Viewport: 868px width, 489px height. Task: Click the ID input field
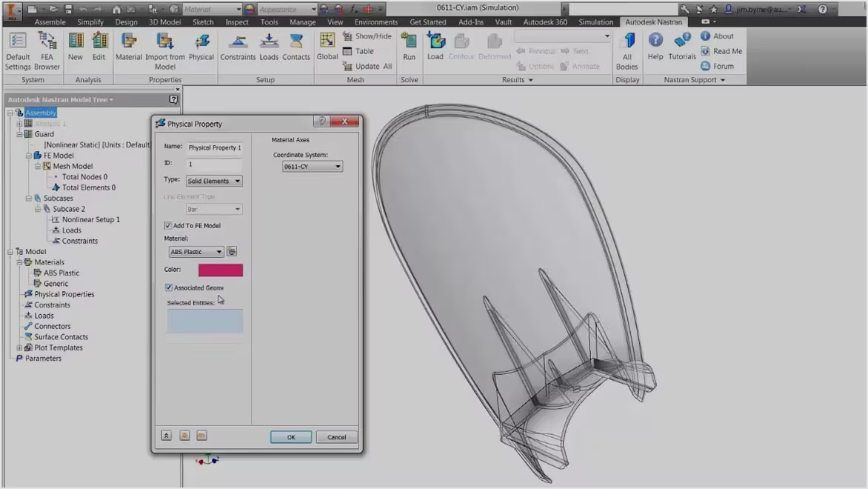click(x=214, y=164)
